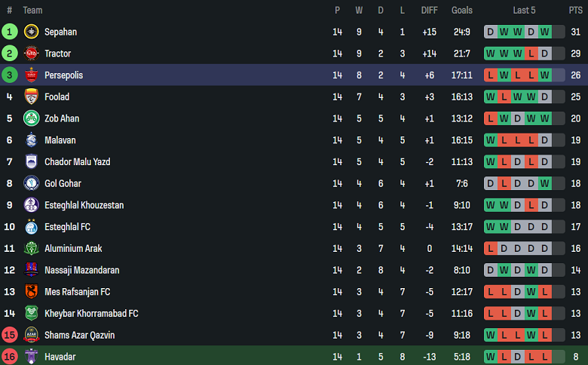The height and width of the screenshot is (365, 588).
Task: Click the Sepahan club crest icon
Action: (x=31, y=32)
